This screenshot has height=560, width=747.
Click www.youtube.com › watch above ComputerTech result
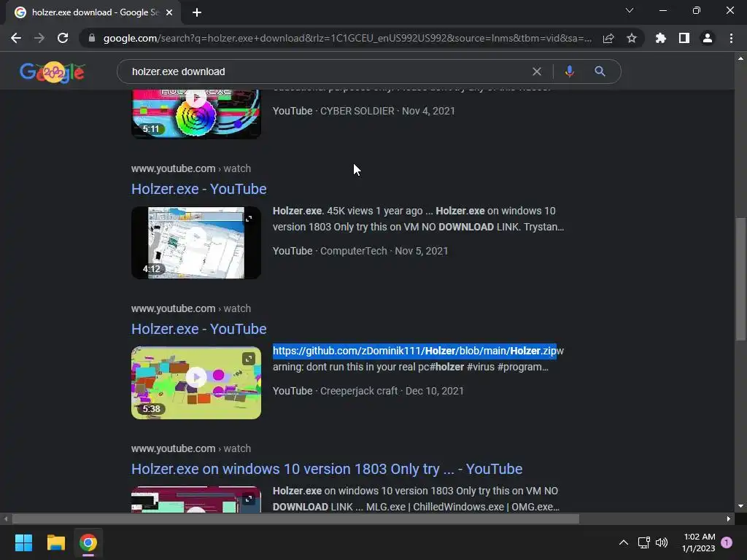[x=191, y=168]
